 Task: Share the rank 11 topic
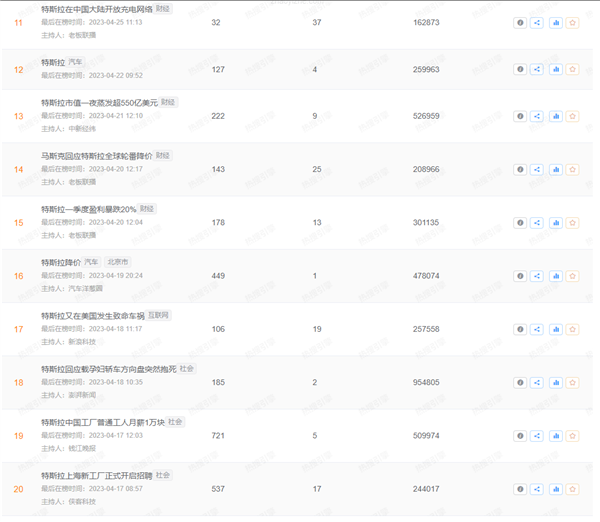(537, 23)
